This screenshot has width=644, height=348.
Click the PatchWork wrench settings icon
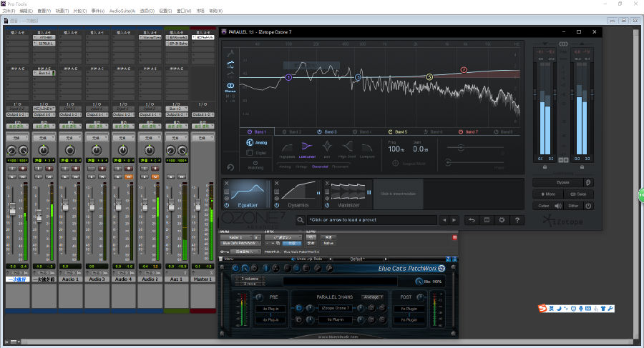[x=329, y=269]
